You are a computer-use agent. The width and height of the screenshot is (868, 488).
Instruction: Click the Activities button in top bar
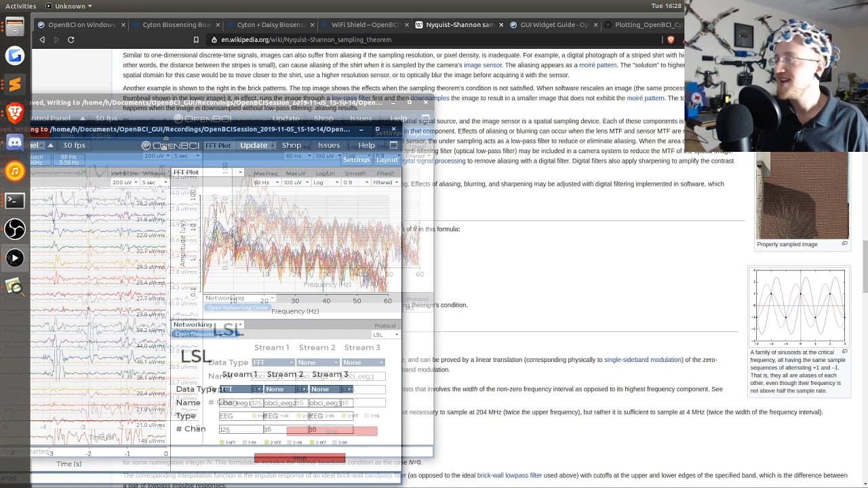20,6
